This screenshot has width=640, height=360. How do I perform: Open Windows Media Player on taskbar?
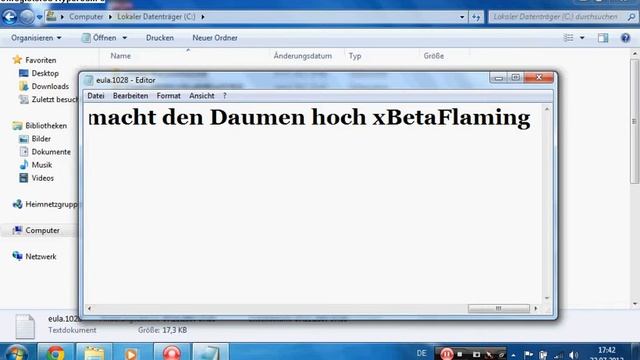coord(131,353)
